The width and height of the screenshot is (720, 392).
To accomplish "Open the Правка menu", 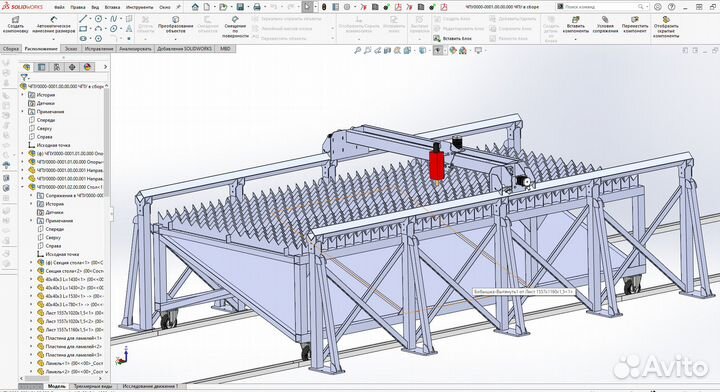I will (x=78, y=7).
